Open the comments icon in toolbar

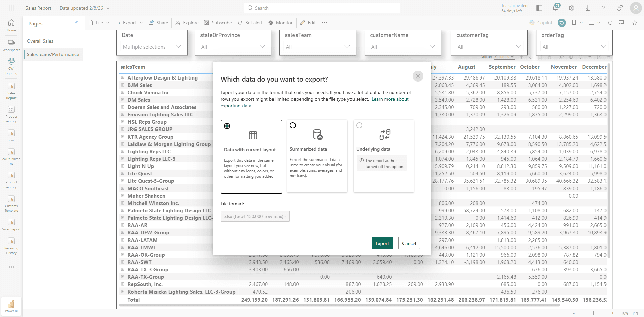(x=621, y=23)
